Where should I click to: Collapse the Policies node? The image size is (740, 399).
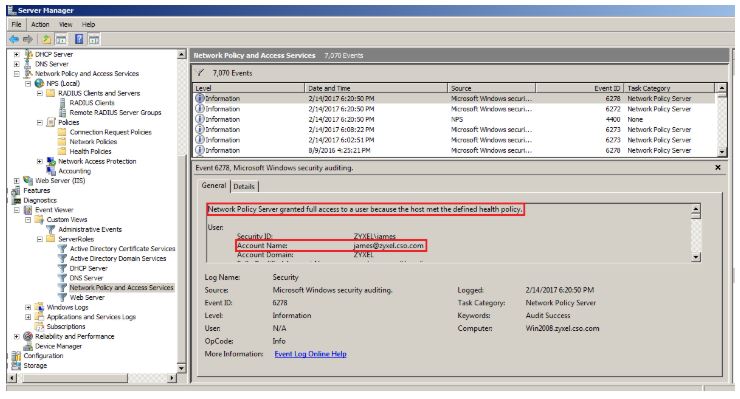pyautogui.click(x=40, y=122)
